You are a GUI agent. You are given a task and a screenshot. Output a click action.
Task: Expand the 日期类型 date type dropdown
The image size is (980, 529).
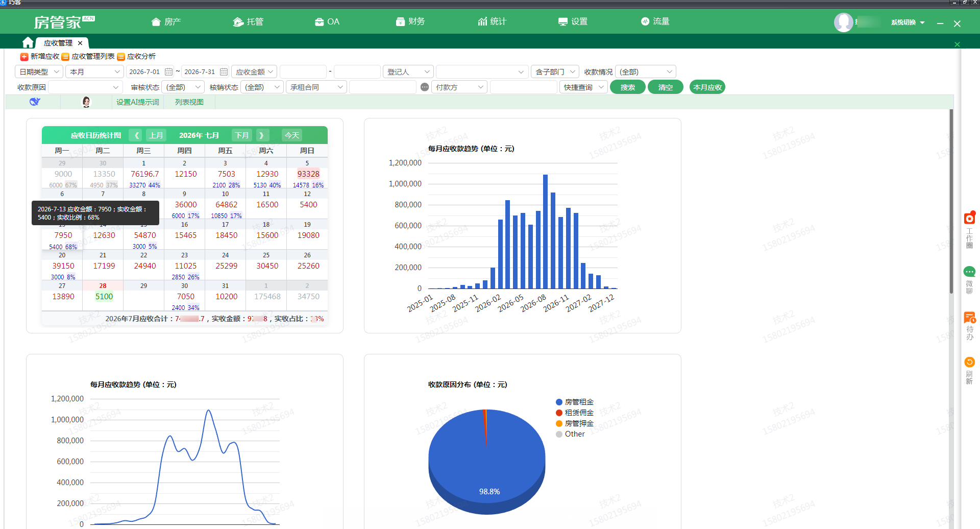39,72
